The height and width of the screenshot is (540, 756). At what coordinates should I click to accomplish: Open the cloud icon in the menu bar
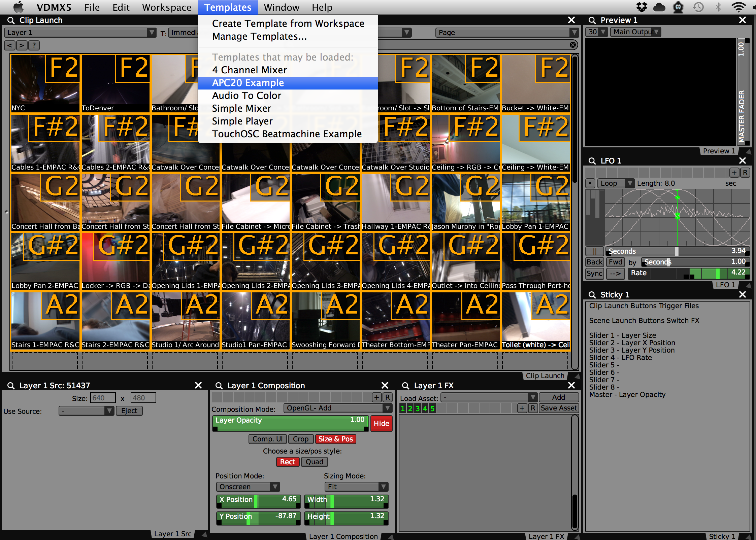click(x=659, y=7)
